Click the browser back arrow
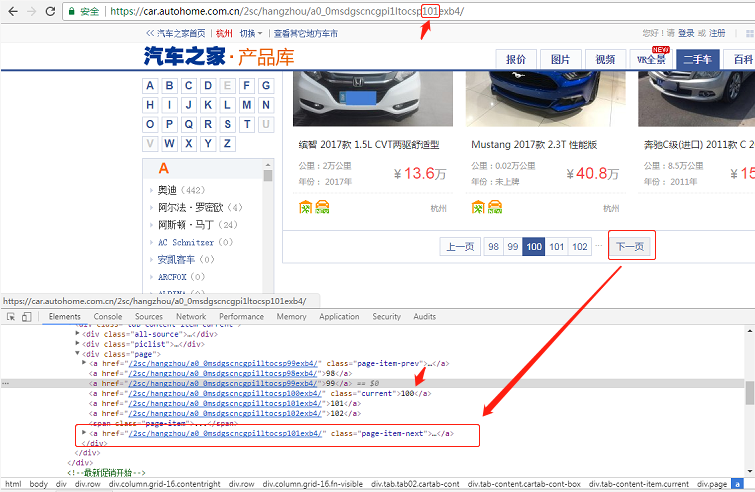Image resolution: width=755 pixels, height=492 pixels. [11, 11]
